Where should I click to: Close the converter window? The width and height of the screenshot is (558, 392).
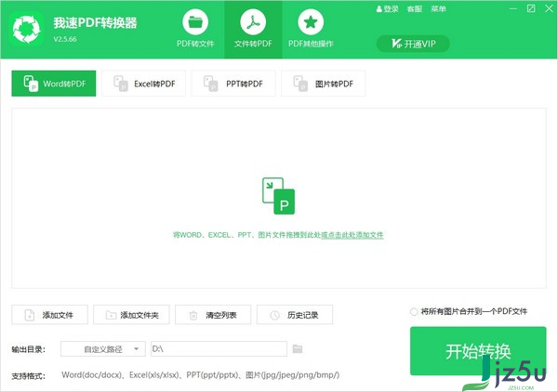[x=549, y=8]
